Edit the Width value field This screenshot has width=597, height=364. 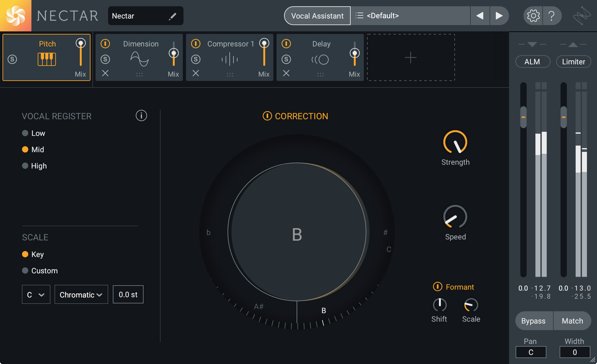pyautogui.click(x=574, y=352)
